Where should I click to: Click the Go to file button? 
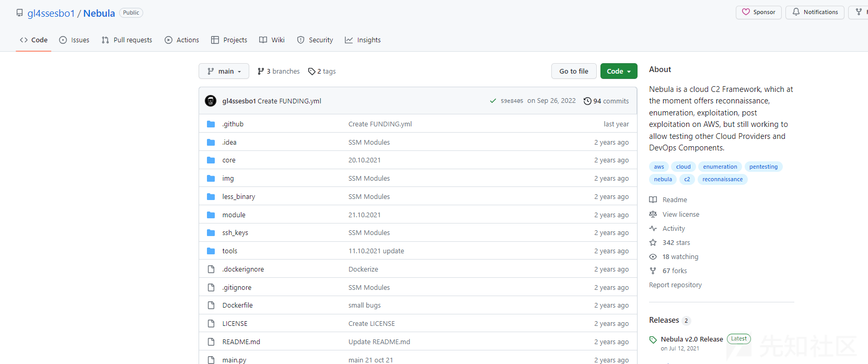(x=574, y=71)
